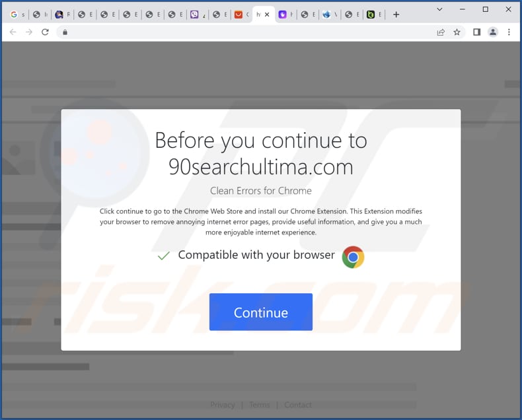Viewport: 522px width, 420px height.
Task: Switch to the tab with the green B icon
Action: (374, 15)
